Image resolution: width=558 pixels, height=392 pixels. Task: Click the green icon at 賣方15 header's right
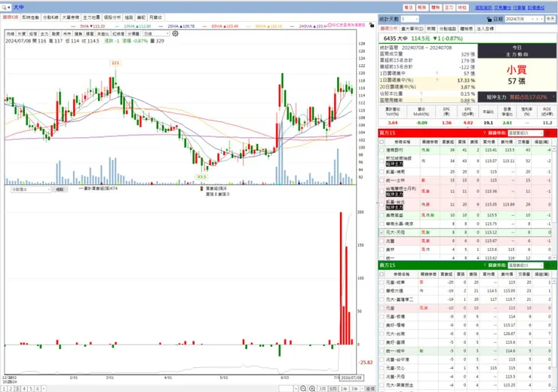pyautogui.click(x=547, y=265)
